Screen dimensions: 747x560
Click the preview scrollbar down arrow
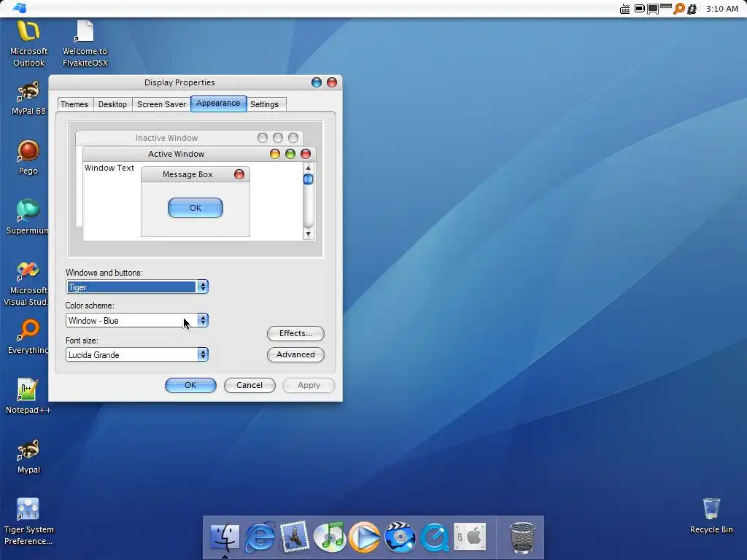coord(309,234)
